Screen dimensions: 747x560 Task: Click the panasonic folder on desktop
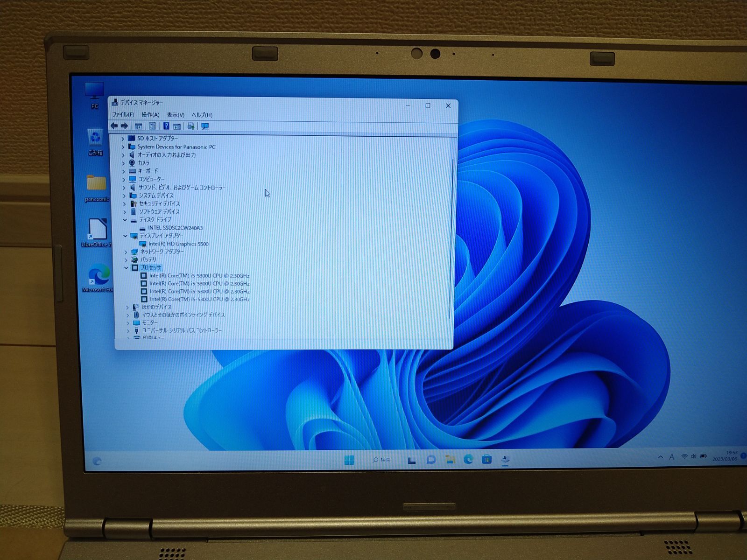[97, 188]
